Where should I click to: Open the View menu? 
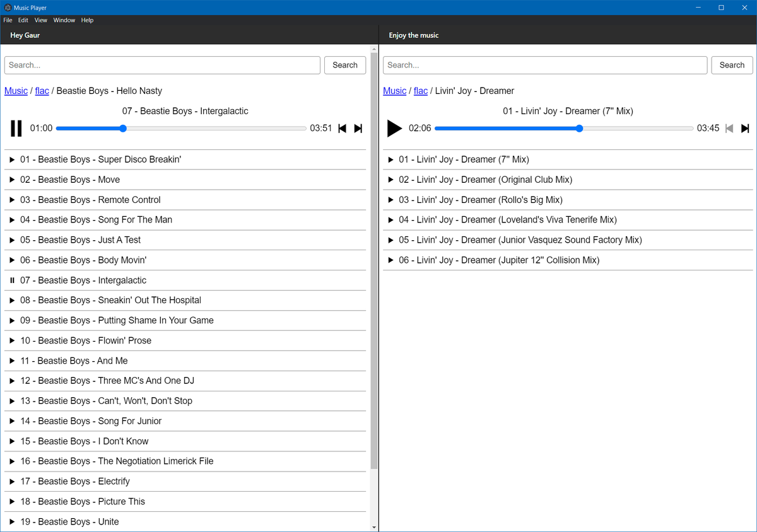click(41, 20)
